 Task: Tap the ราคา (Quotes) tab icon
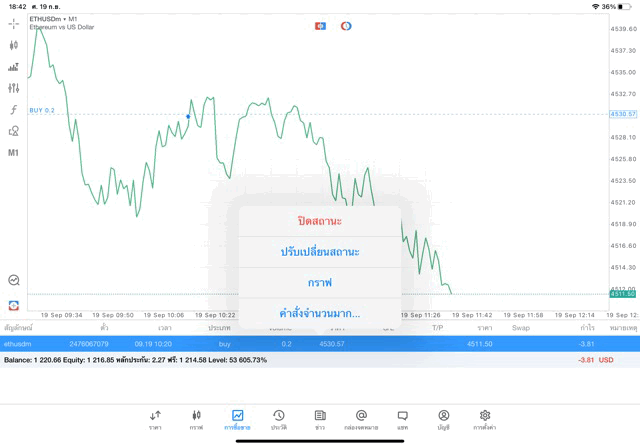(155, 419)
